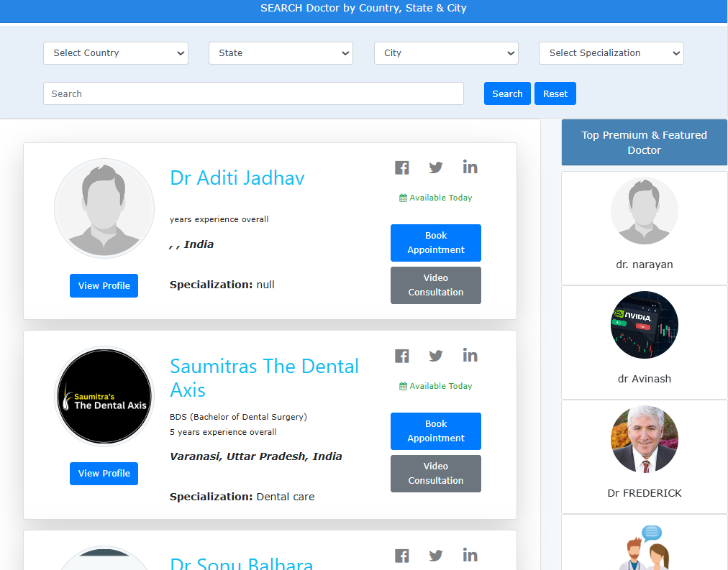Open the Dr Sonu Balhara name link

(x=242, y=563)
